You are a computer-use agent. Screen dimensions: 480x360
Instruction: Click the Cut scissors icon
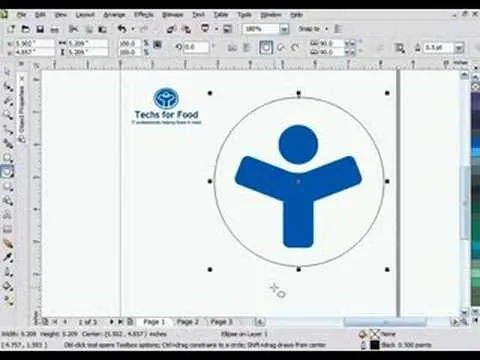(73, 29)
